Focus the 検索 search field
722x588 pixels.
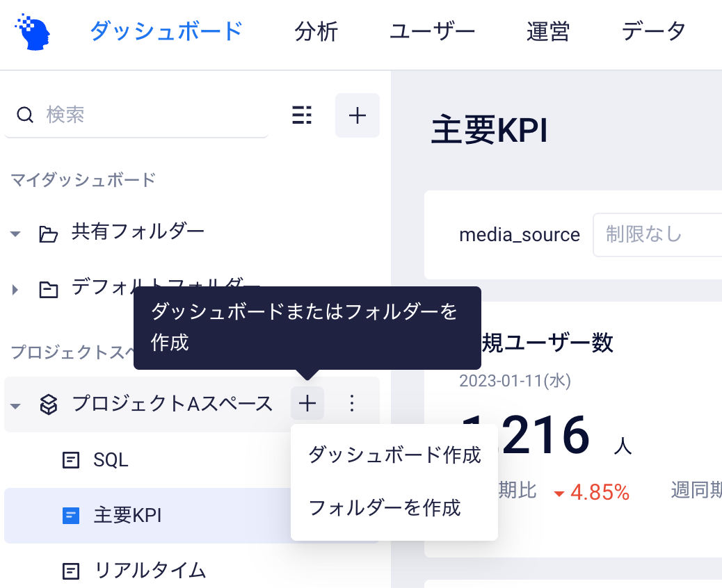tap(136, 115)
